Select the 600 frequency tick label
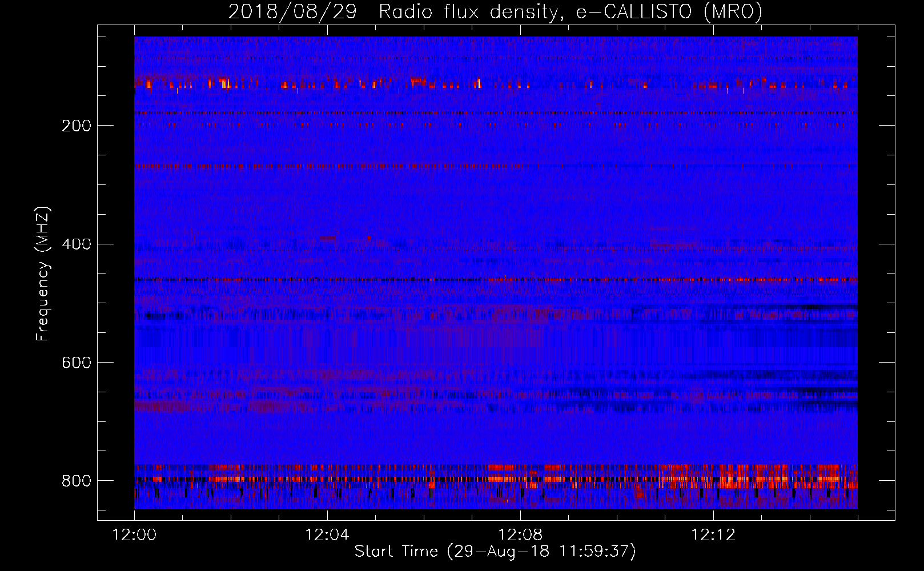Screen dimensions: 924x571 coord(77,363)
